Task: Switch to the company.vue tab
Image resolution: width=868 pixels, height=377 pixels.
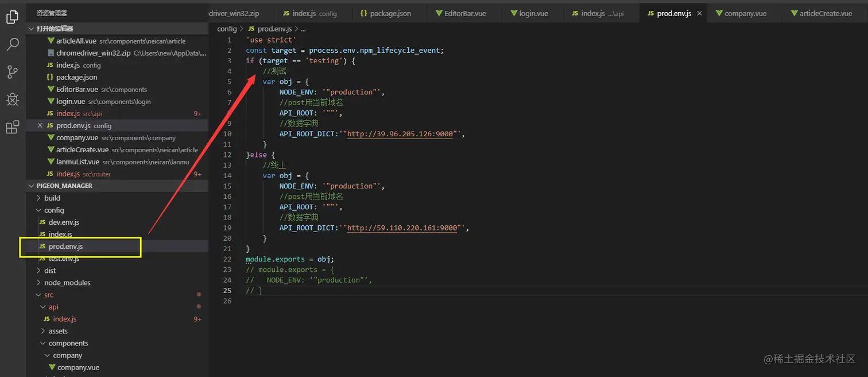Action: (x=745, y=13)
